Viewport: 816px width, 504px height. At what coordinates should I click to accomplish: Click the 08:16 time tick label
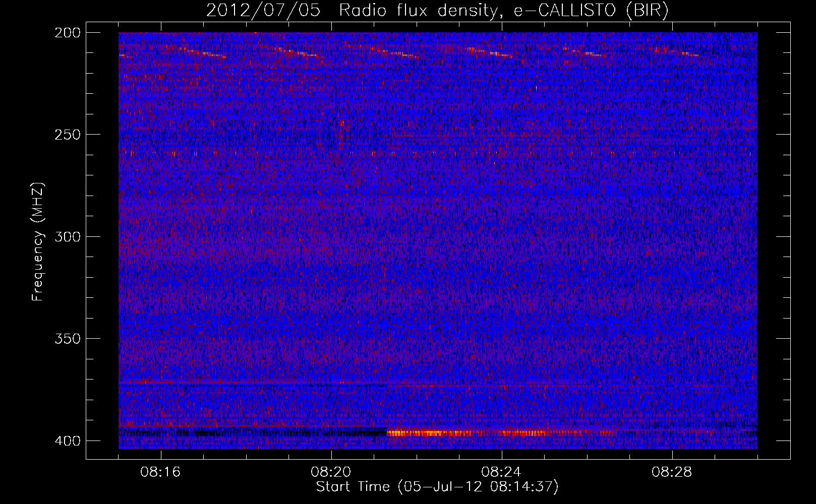click(x=161, y=472)
